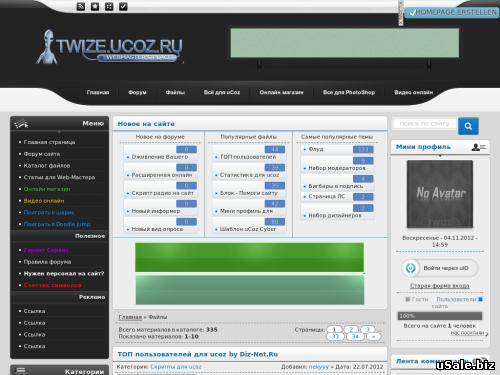Click the checkmark icon in top bar
Screen dimensions: 500x375
[123, 6]
